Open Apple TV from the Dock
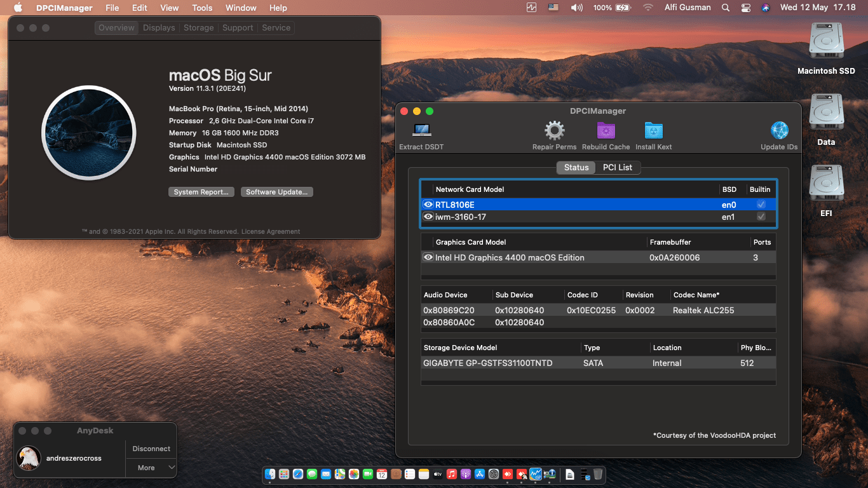The height and width of the screenshot is (488, 868). click(x=438, y=474)
